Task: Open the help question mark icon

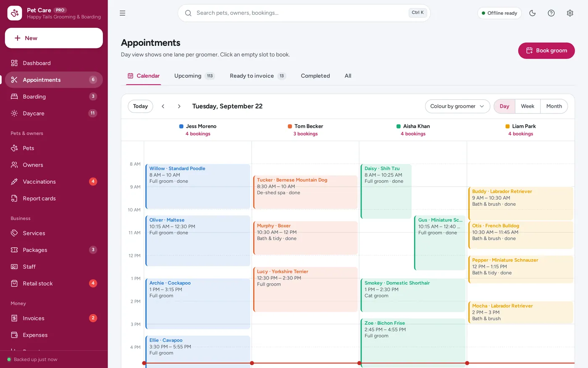Action: tap(551, 13)
